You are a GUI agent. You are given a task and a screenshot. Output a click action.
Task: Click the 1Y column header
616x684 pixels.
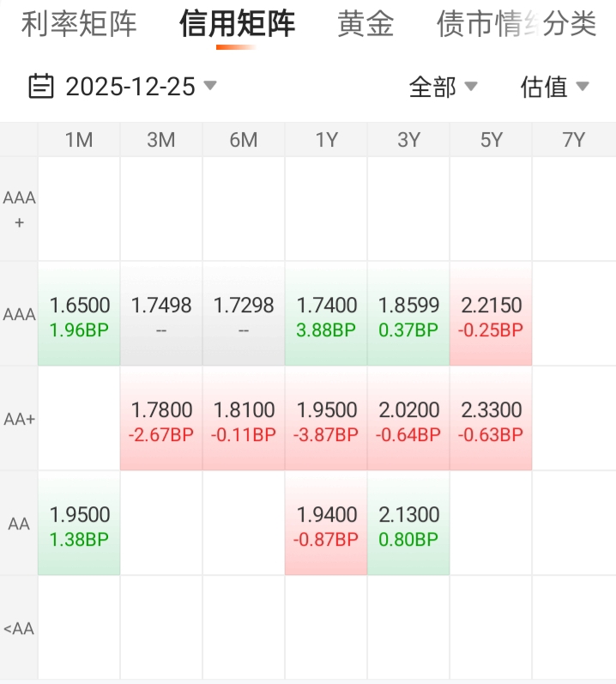coord(326,140)
